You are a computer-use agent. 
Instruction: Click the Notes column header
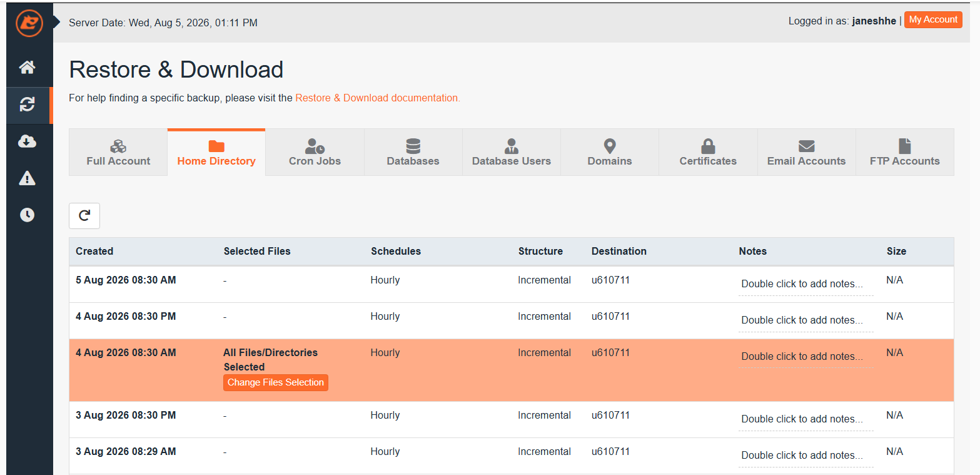pyautogui.click(x=753, y=252)
